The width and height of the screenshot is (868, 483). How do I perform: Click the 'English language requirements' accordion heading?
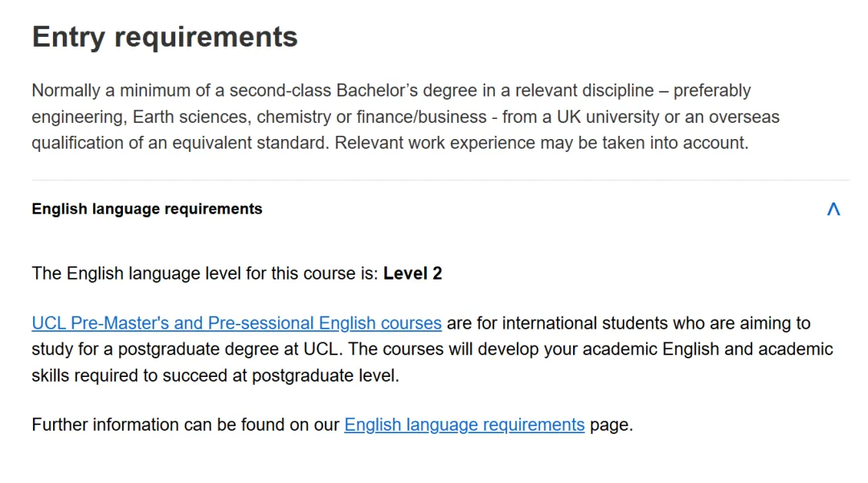pyautogui.click(x=147, y=209)
